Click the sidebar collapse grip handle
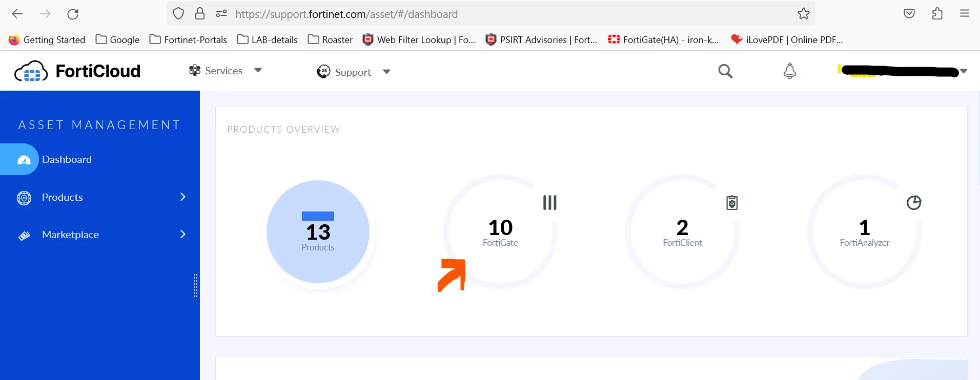The height and width of the screenshot is (380, 980). click(x=195, y=285)
